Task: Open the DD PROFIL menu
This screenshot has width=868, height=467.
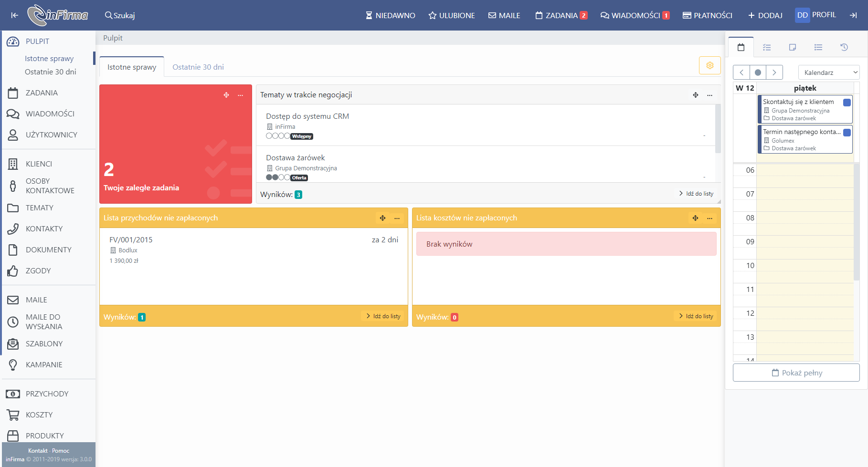Action: point(816,15)
